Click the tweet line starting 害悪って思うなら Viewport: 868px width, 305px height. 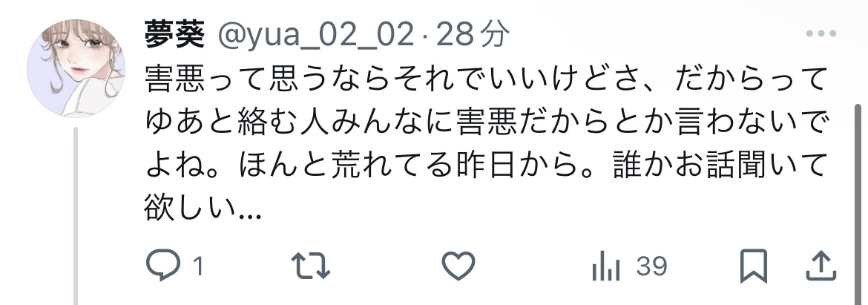pyautogui.click(x=485, y=81)
